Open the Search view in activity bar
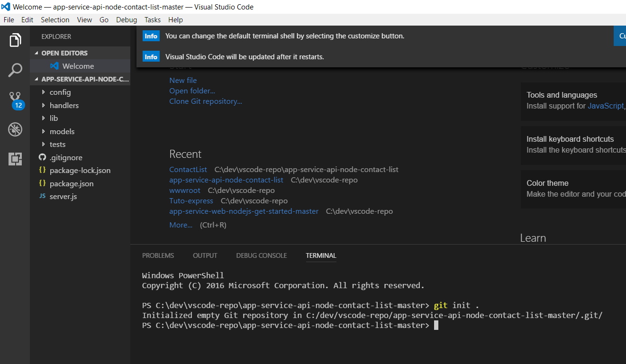The image size is (626, 364). 15,70
